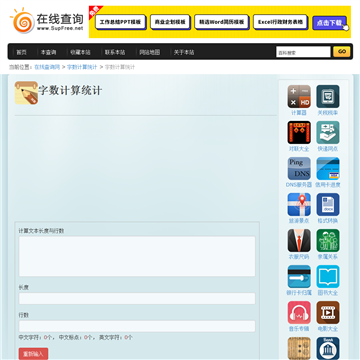Click the Excel行政财务表格 banner button
This screenshot has width=360, height=360.
click(280, 22)
